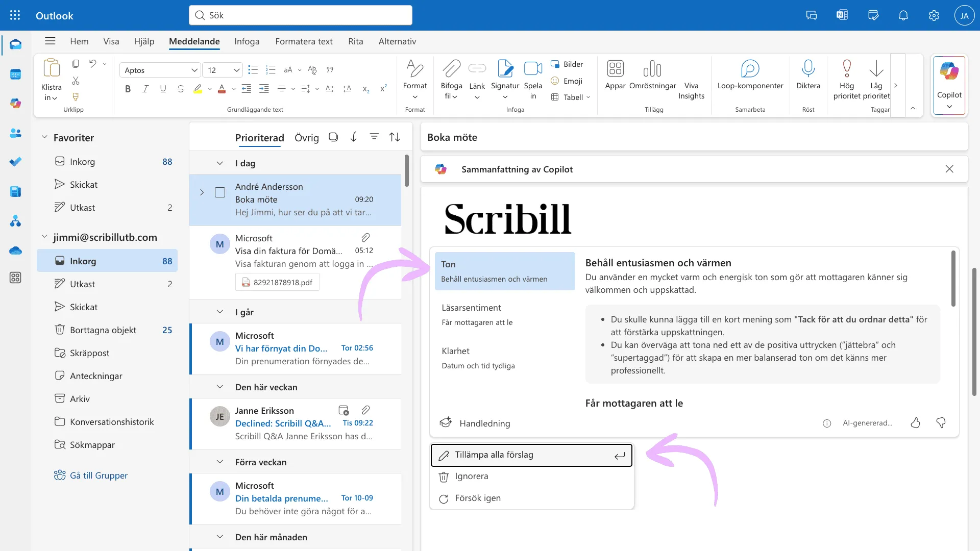Apply strikethrough formatting

(180, 89)
